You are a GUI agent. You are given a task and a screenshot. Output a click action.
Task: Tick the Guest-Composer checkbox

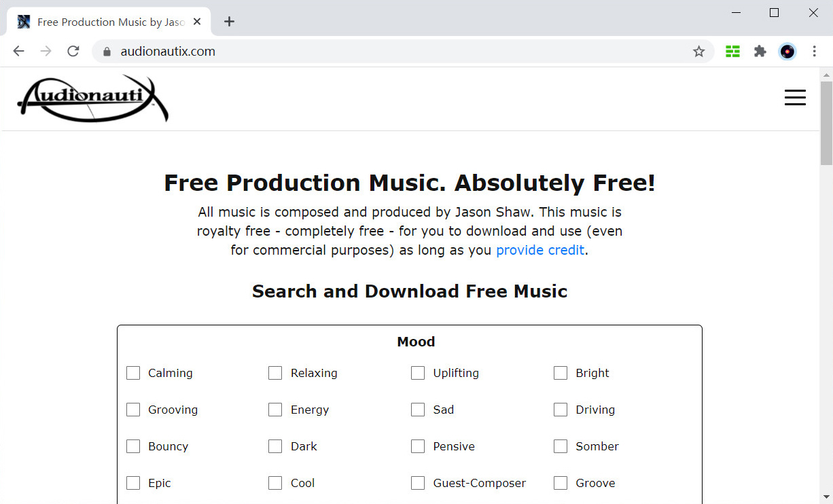[x=418, y=483]
